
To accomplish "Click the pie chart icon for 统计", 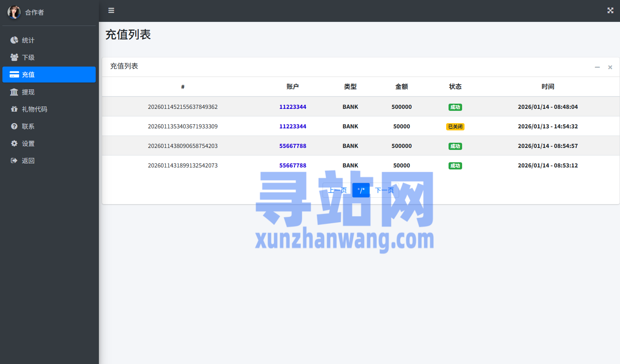I will point(14,40).
